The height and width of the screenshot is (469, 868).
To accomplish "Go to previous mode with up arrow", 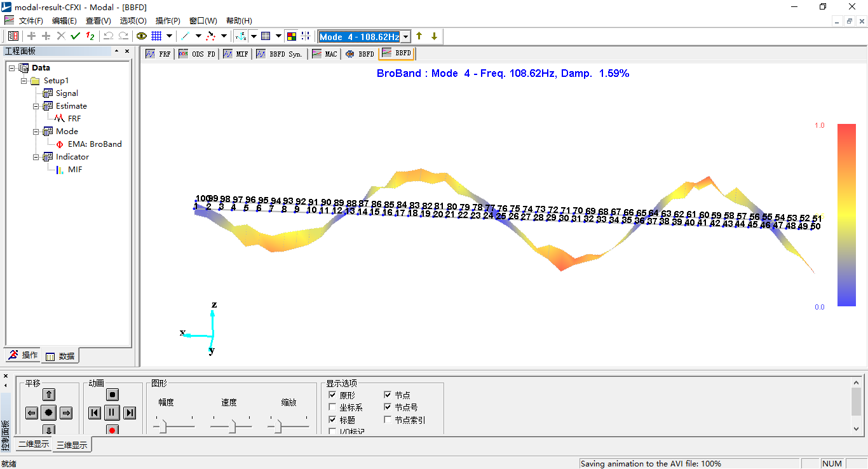I will (419, 36).
